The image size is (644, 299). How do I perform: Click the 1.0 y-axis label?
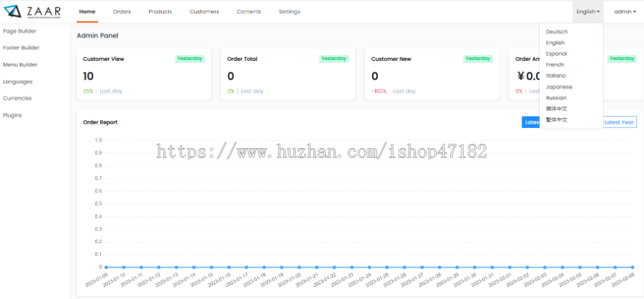tap(98, 140)
